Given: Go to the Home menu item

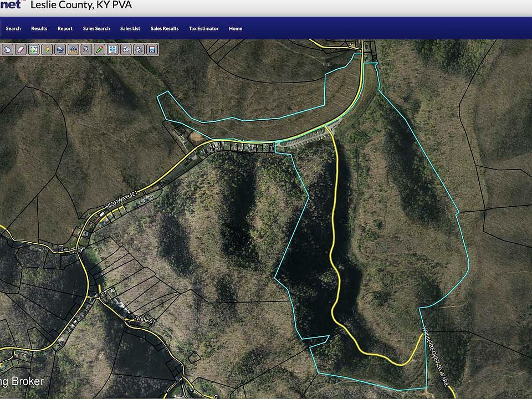Looking at the screenshot, I should pos(235,28).
